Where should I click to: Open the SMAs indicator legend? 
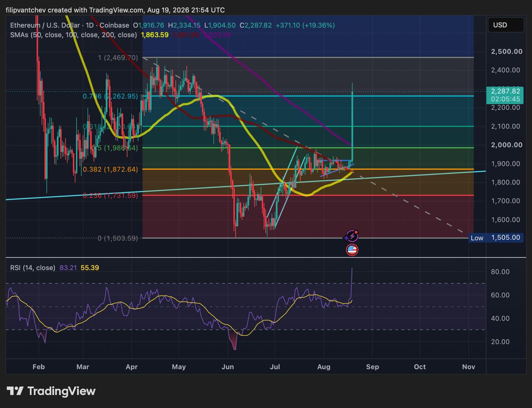coord(74,35)
